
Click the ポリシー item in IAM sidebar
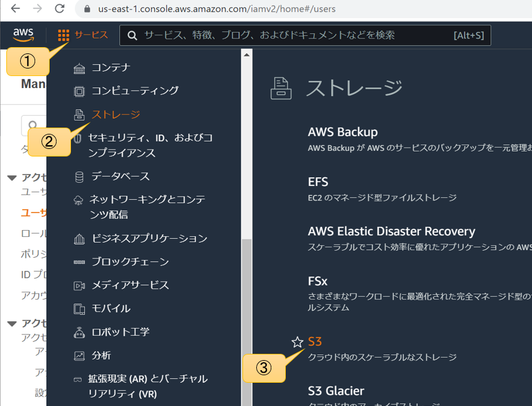click(x=33, y=254)
